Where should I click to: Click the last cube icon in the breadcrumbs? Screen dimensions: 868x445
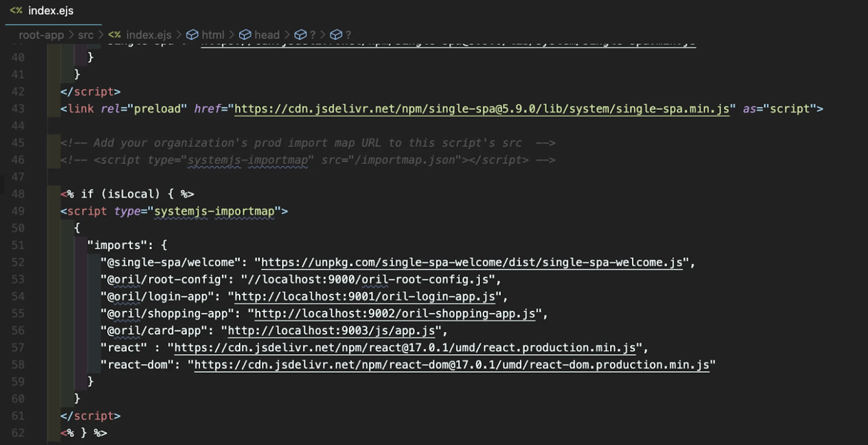click(x=336, y=35)
